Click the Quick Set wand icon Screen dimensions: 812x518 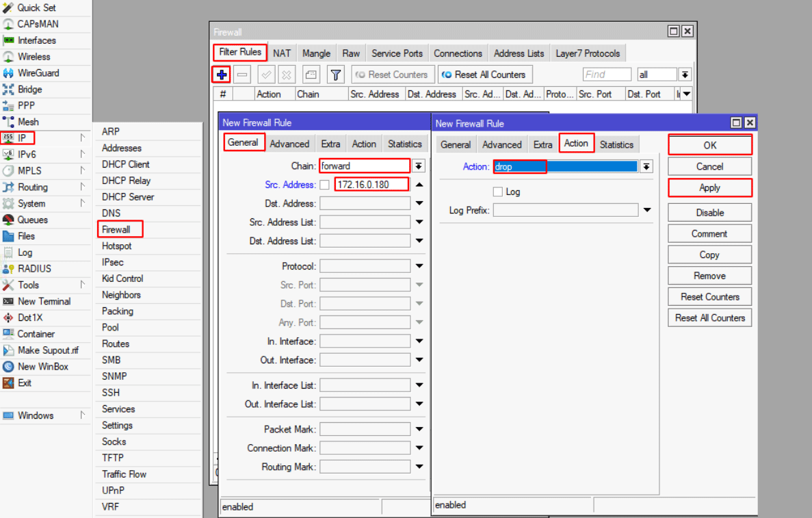click(8, 8)
